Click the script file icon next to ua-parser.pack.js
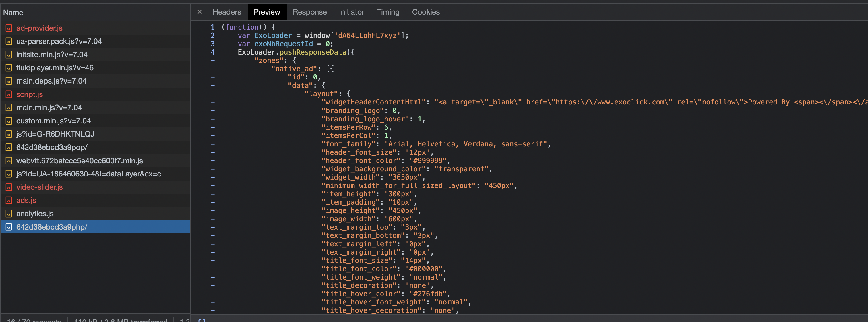 [x=9, y=41]
